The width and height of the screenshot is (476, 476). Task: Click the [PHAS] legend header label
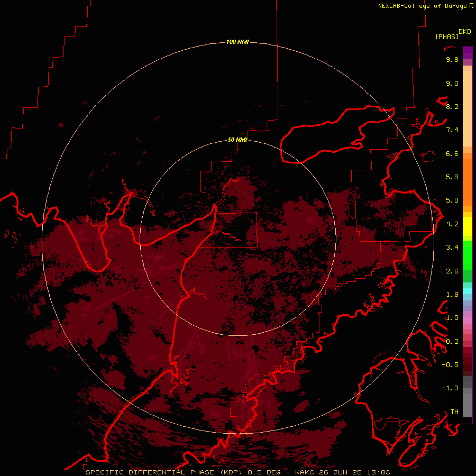point(447,36)
